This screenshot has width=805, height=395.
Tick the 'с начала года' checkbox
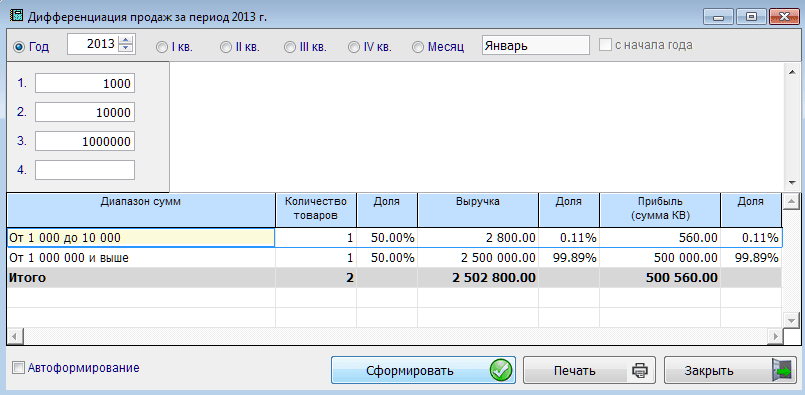(x=606, y=45)
